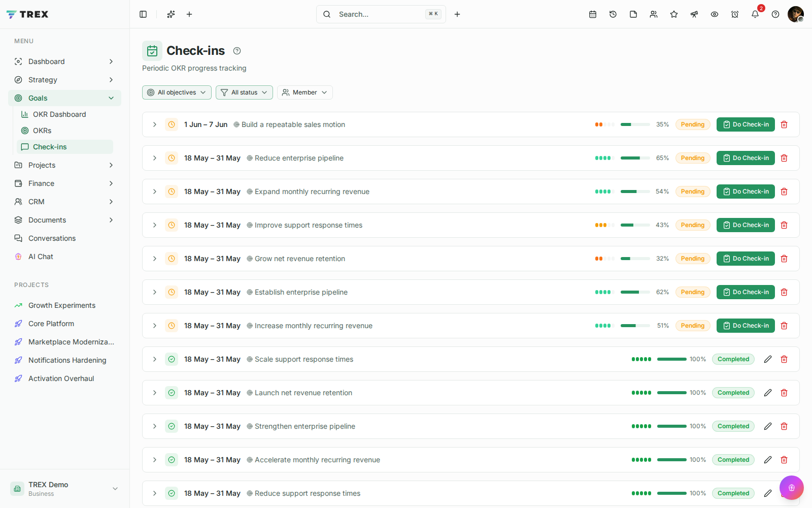Viewport: 812px width, 508px height.
Task: Open the user avatar menu
Action: [796, 14]
